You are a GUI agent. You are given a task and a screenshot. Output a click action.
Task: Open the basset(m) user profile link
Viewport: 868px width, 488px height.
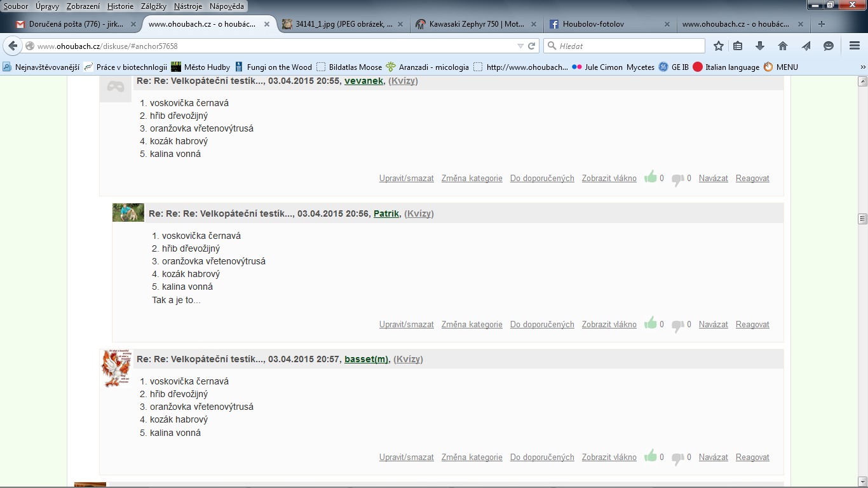pos(366,359)
